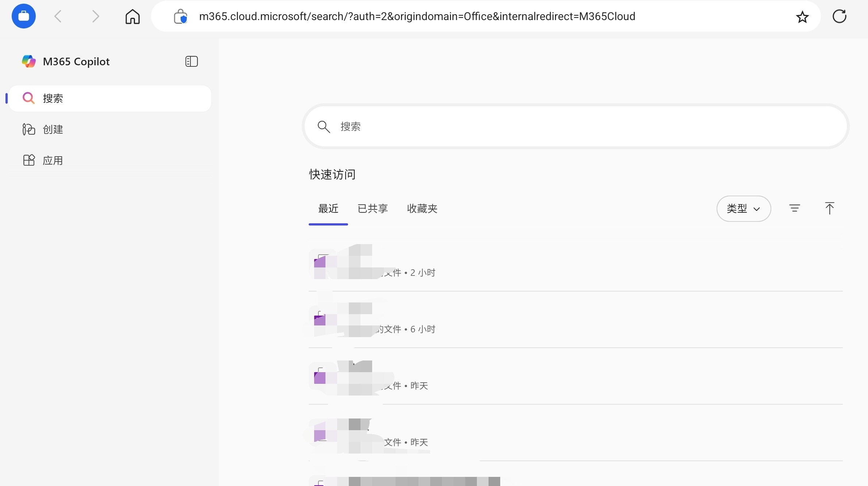The height and width of the screenshot is (486, 868).
Task: Reload the page with refresh icon
Action: coord(839,16)
